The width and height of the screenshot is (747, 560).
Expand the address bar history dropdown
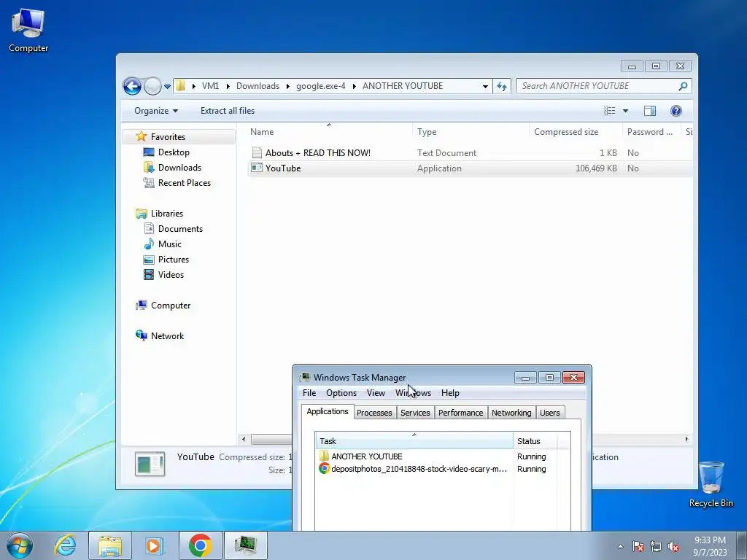[485, 86]
